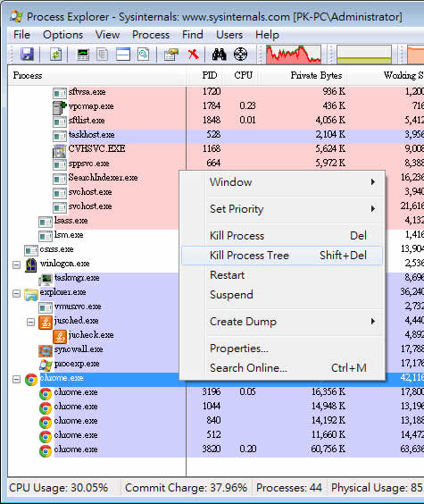The image size is (424, 504).
Task: Open the Users menu
Action: click(x=229, y=35)
